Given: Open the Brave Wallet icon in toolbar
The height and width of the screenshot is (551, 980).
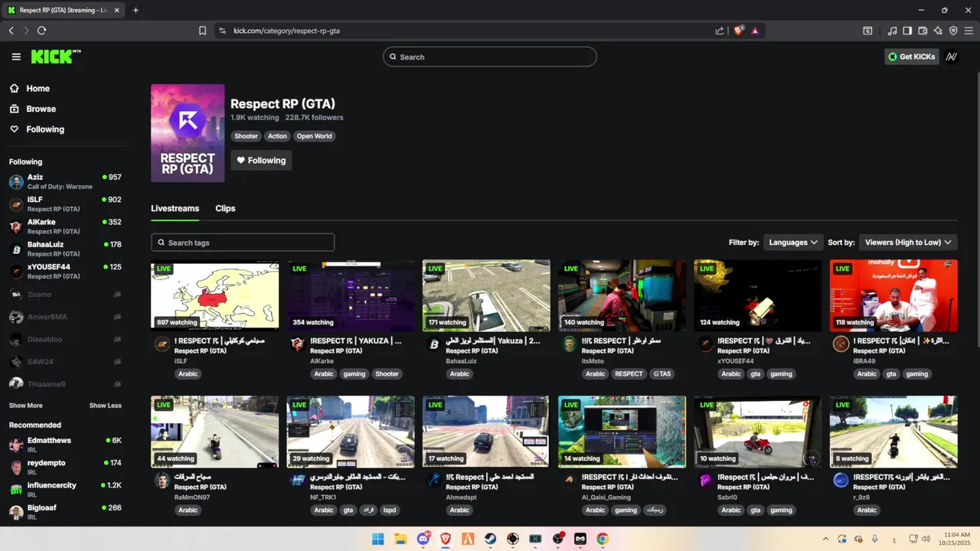Looking at the screenshot, I should point(923,31).
